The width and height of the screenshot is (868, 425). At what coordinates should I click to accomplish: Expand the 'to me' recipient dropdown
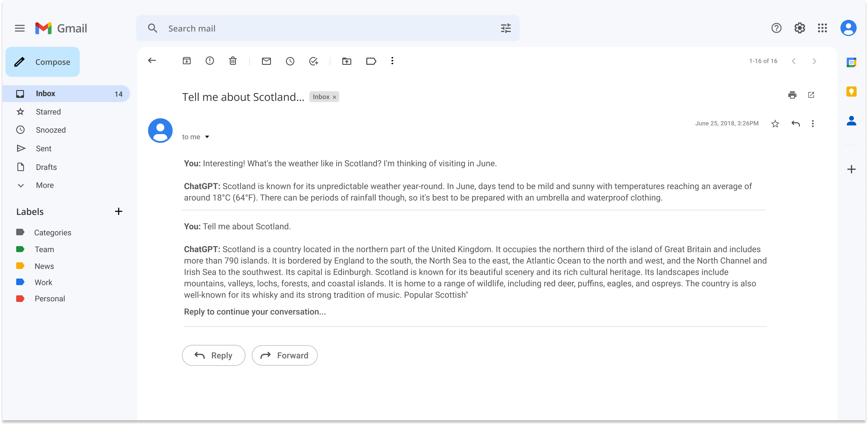tap(209, 137)
